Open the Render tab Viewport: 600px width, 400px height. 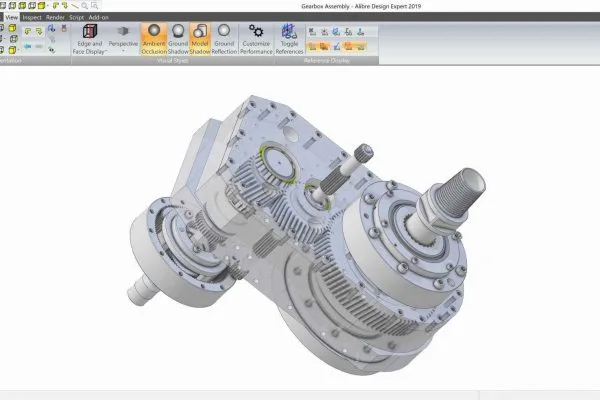pos(55,17)
